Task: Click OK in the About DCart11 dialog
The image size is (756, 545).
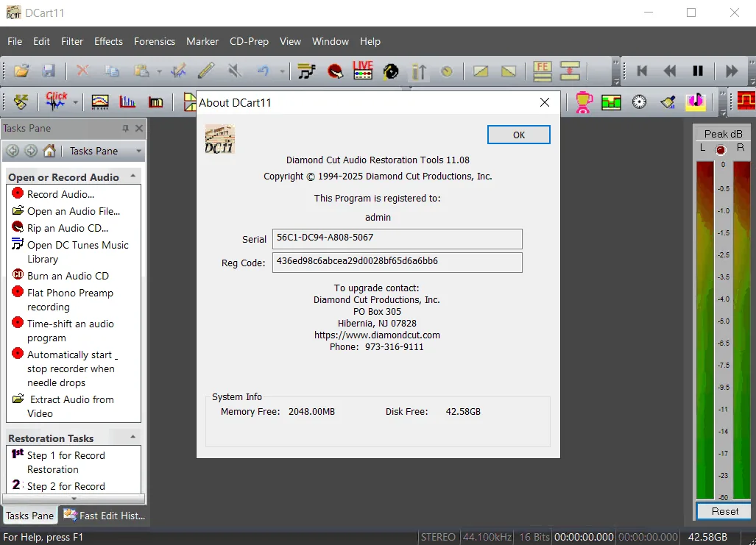Action: (518, 135)
